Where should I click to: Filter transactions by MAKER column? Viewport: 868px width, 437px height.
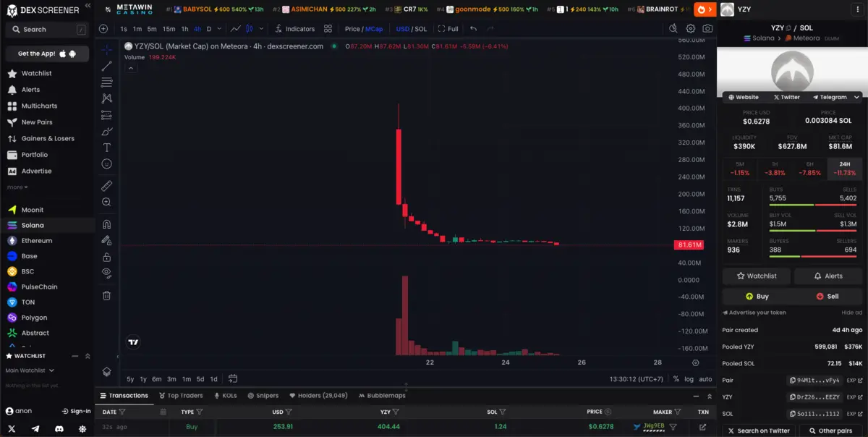pyautogui.click(x=678, y=412)
